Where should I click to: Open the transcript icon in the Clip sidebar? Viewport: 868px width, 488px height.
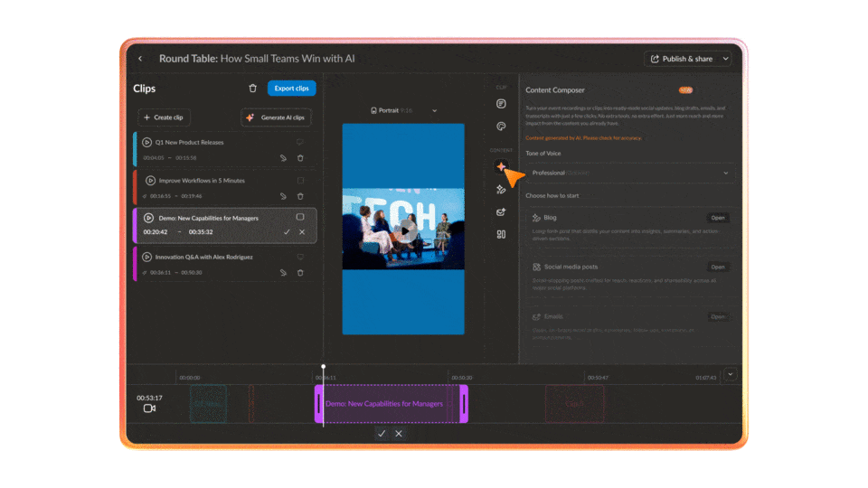coord(501,104)
